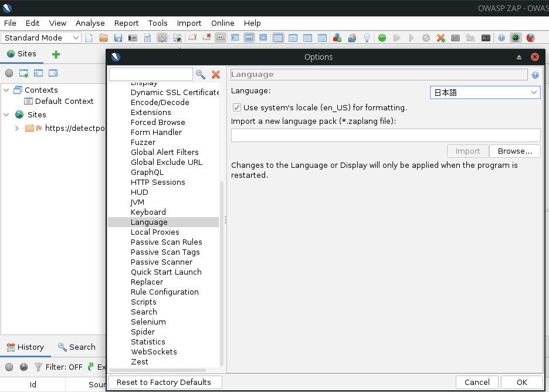This screenshot has height=392, width=549.
Task: Click the Check for Updates globe icon
Action: pos(352,38)
